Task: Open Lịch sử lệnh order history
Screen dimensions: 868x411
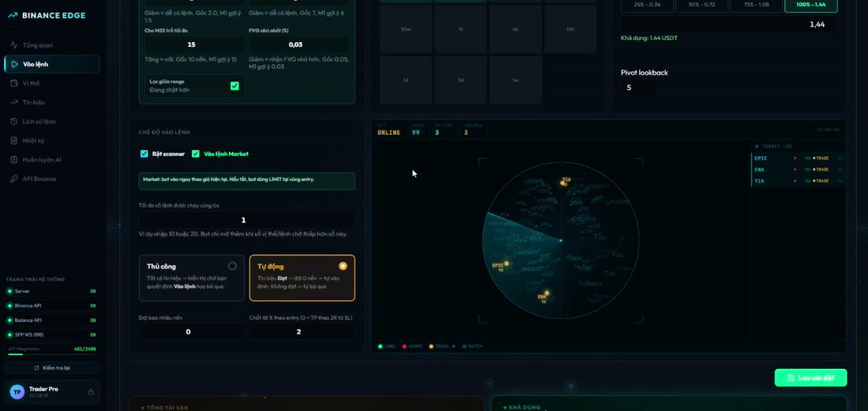Action: coord(52,121)
